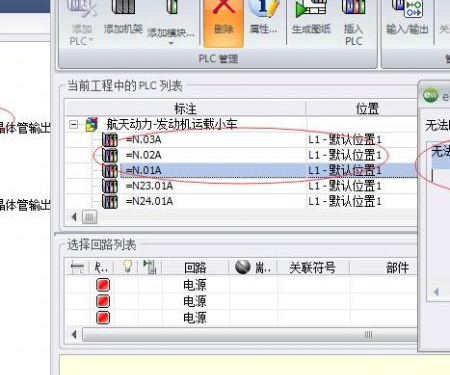Image resolution: width=450 pixels, height=375 pixels.
Task: Click the light bulb column header icon
Action: pos(127,267)
